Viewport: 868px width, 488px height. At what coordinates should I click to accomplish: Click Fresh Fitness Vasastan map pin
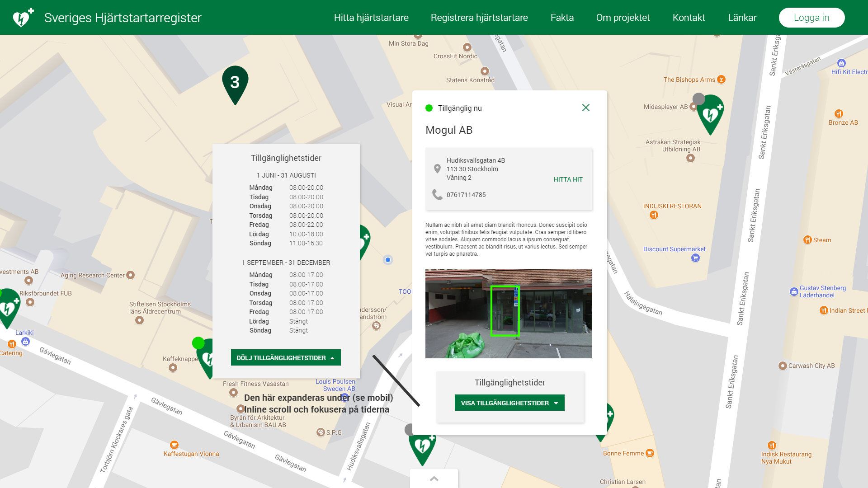233,393
